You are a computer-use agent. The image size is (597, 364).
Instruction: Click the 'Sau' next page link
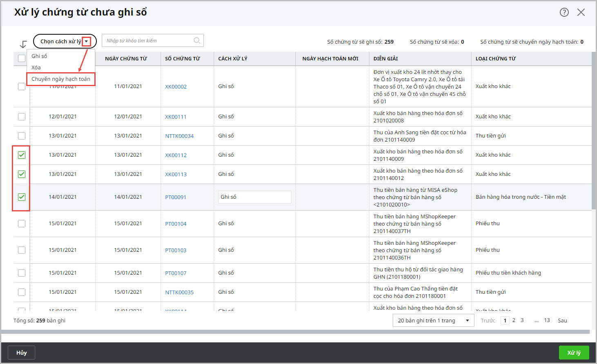pos(562,321)
